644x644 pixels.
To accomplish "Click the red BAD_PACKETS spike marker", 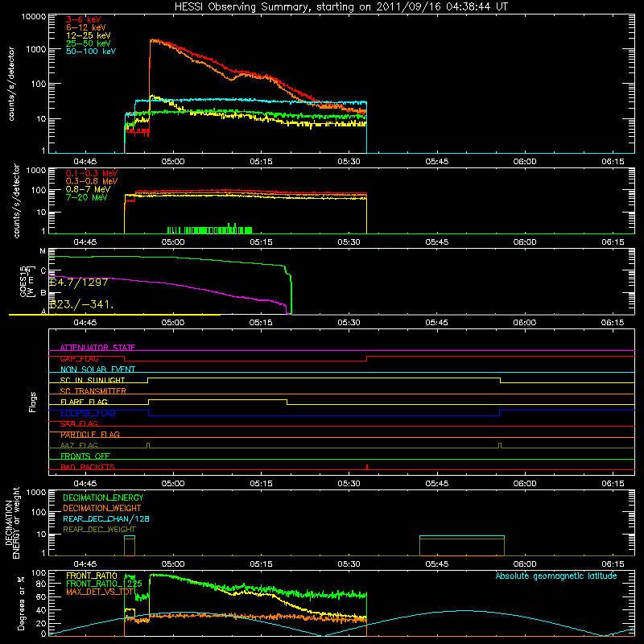I will coord(367,467).
